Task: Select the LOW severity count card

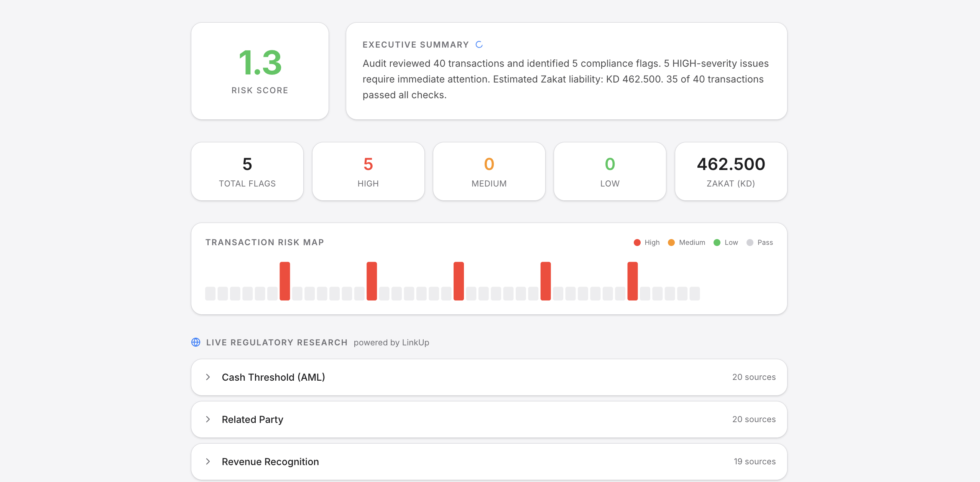Action: (610, 172)
